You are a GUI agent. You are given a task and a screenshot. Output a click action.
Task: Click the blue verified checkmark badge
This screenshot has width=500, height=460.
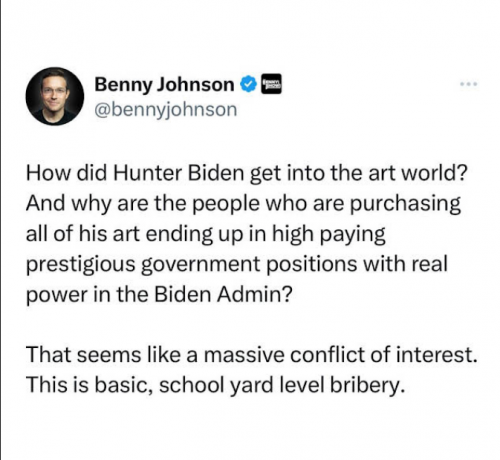coord(248,84)
